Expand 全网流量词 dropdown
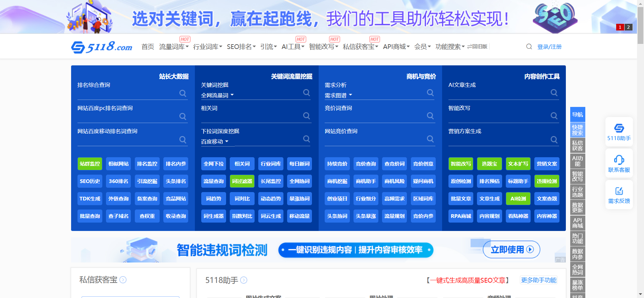Image resolution: width=644 pixels, height=298 pixels. click(217, 96)
